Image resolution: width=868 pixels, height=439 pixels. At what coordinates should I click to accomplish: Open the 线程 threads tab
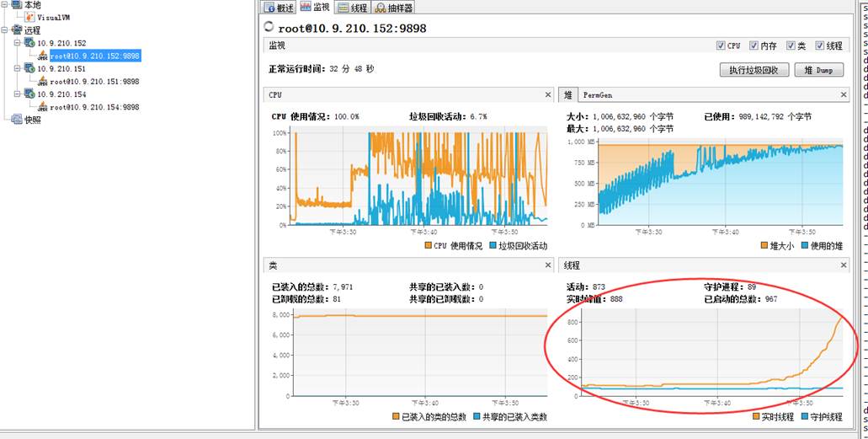(353, 8)
